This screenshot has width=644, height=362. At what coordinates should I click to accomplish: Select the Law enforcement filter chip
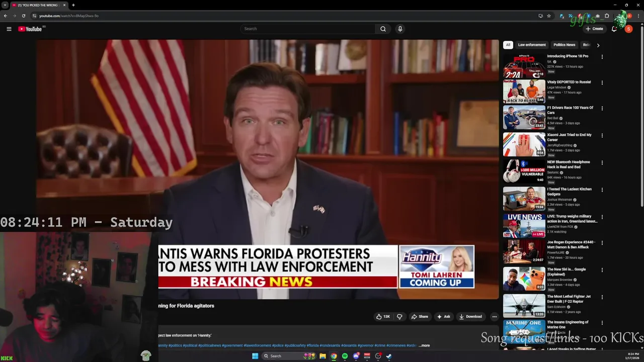click(x=532, y=45)
